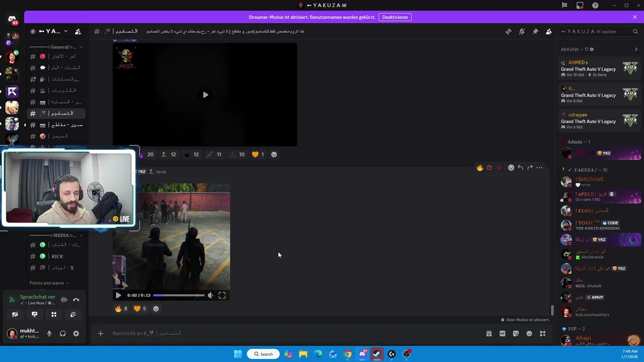Viewport: 644px width, 362px height.
Task: Open the تـويـتر • X channel
Action: tap(56, 268)
